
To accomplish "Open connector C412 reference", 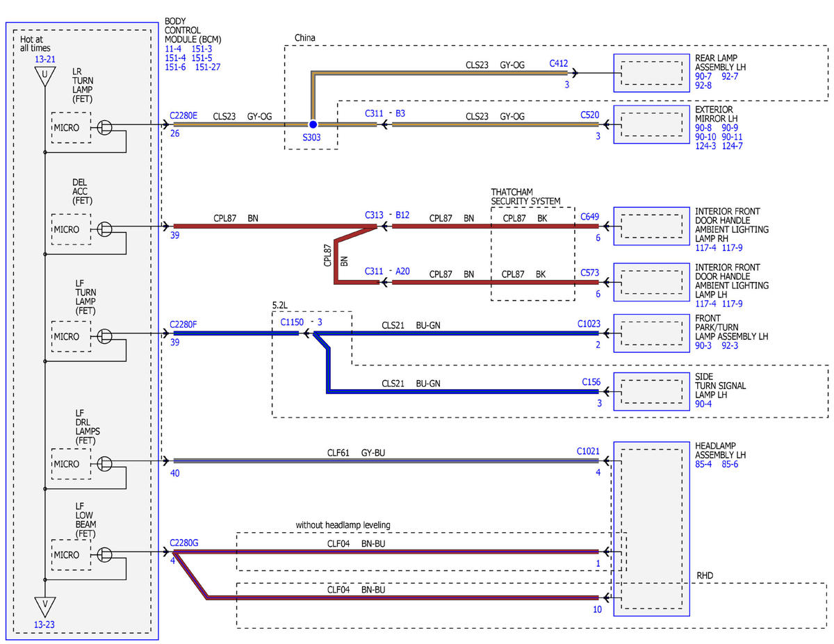I will tap(559, 64).
